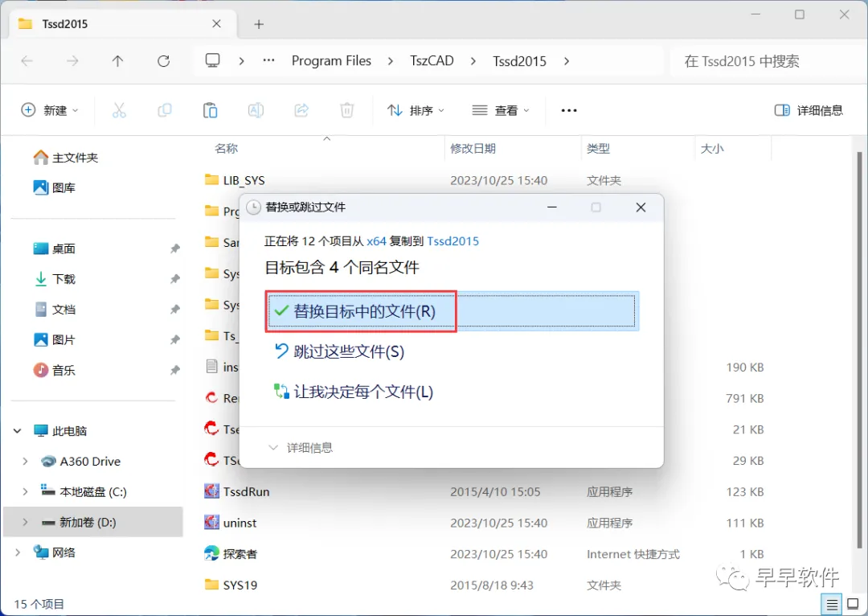Choose 跳过这些文件(S) option
Image resolution: width=868 pixels, height=616 pixels.
coord(339,351)
